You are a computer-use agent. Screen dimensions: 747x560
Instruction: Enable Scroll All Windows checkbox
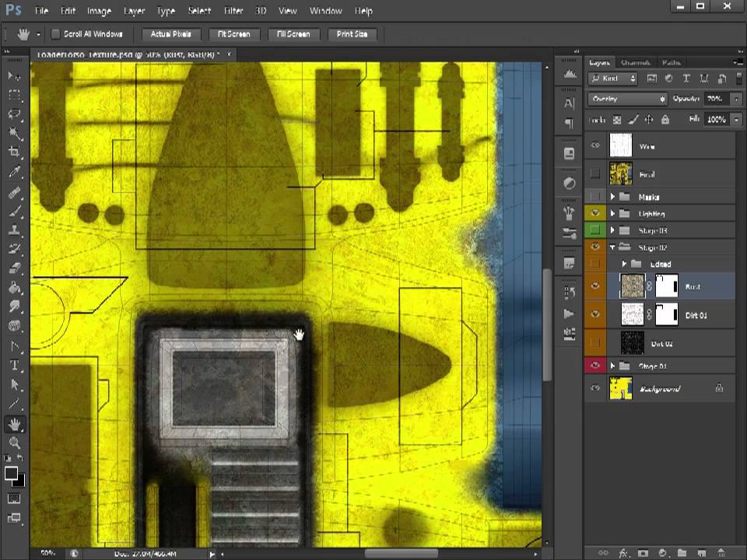(x=56, y=34)
